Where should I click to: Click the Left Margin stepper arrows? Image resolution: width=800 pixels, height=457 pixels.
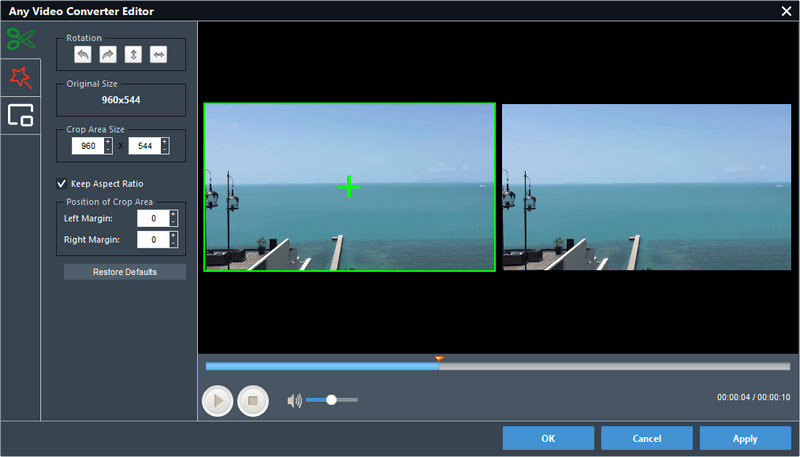coord(173,218)
